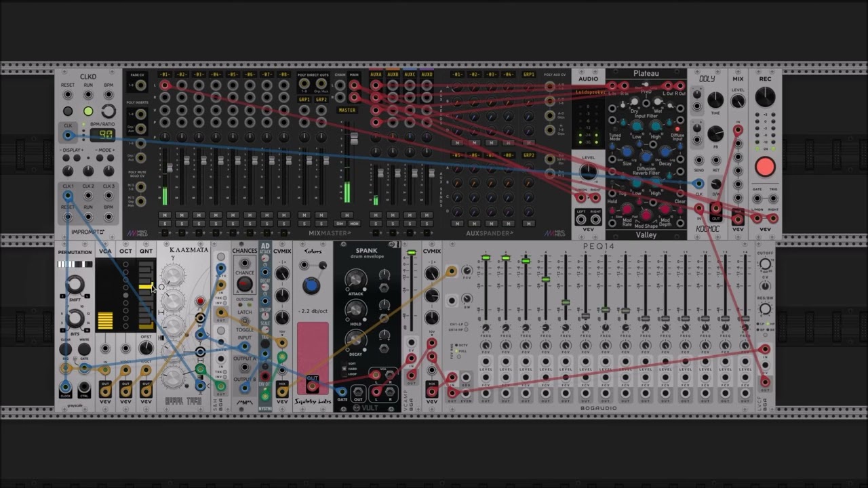Click the highlighted yellow note in QNT
The image size is (868, 488).
point(145,287)
